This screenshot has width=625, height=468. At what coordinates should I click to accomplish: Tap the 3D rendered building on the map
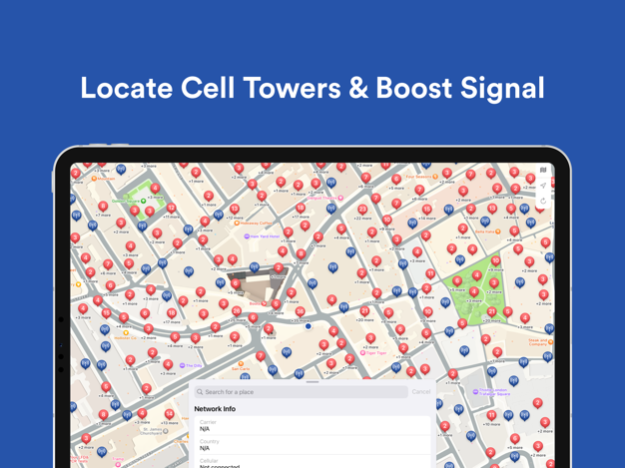tap(257, 286)
